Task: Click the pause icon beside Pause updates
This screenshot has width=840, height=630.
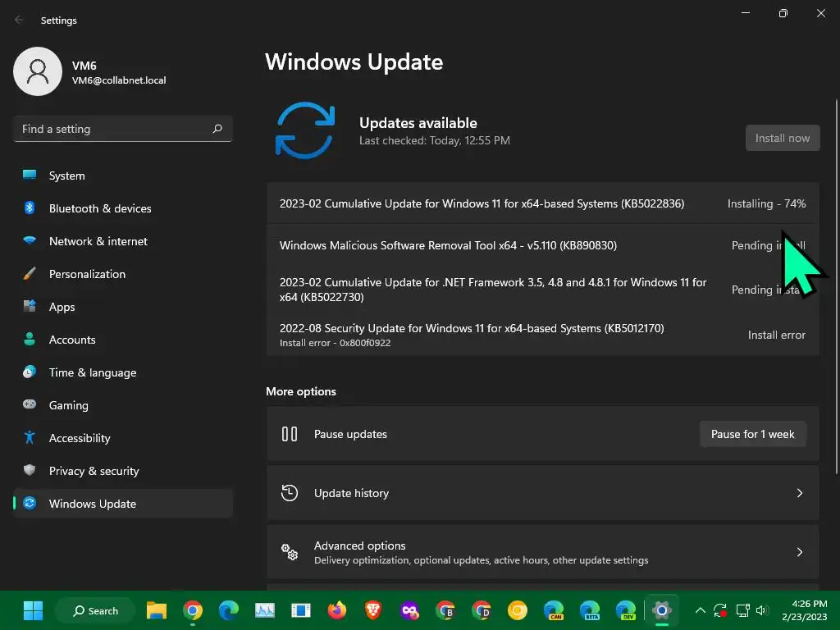Action: tap(290, 434)
